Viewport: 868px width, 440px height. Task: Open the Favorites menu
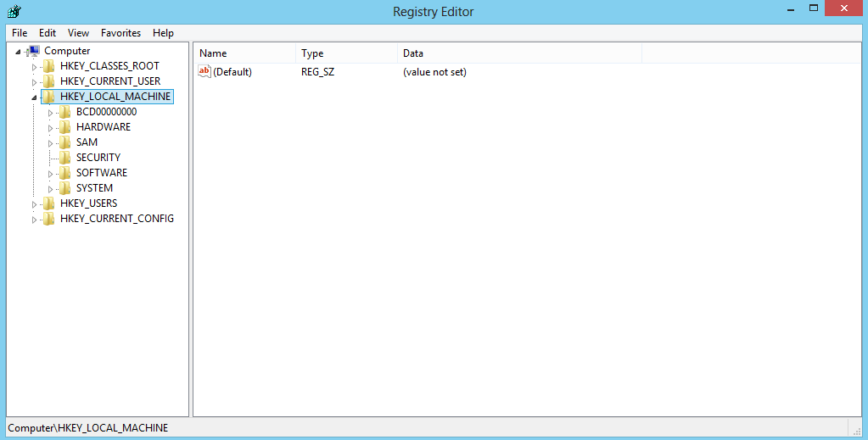pyautogui.click(x=120, y=33)
